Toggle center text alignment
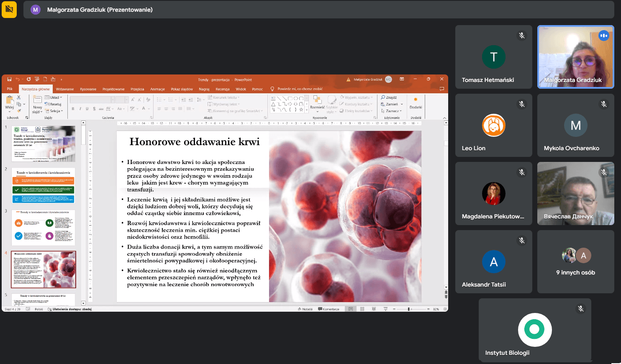The height and width of the screenshot is (364, 621). pyautogui.click(x=166, y=109)
